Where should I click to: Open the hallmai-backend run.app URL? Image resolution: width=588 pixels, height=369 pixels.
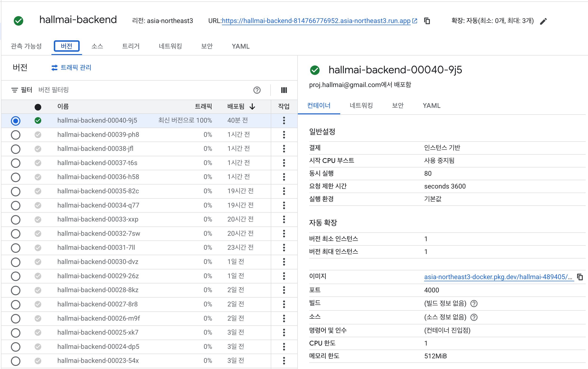(x=316, y=21)
